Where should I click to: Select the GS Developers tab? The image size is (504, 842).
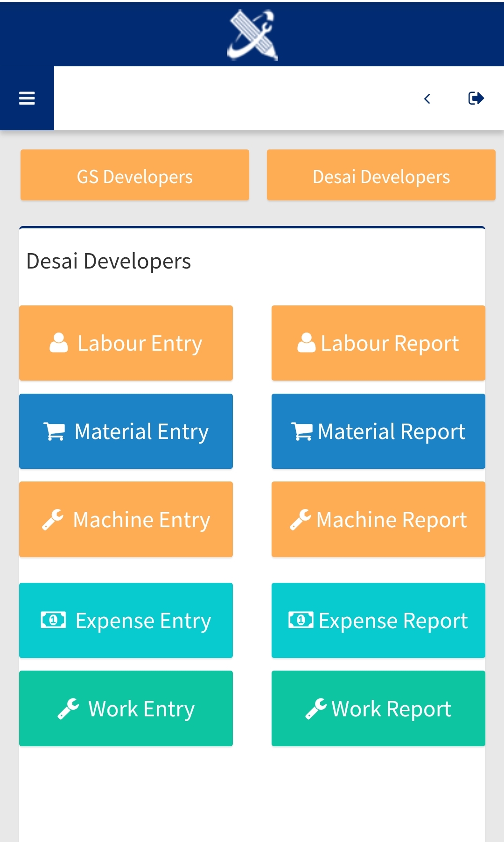pos(134,176)
